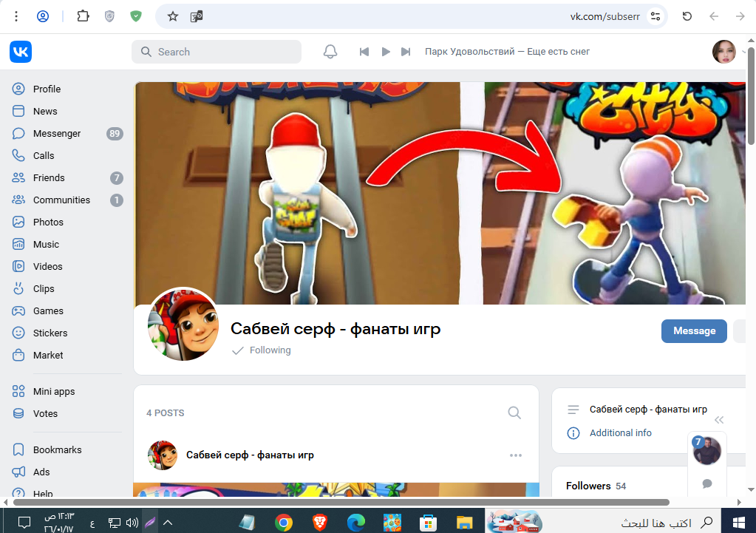Open the browser three-dot menu
756x533 pixels.
[16, 16]
